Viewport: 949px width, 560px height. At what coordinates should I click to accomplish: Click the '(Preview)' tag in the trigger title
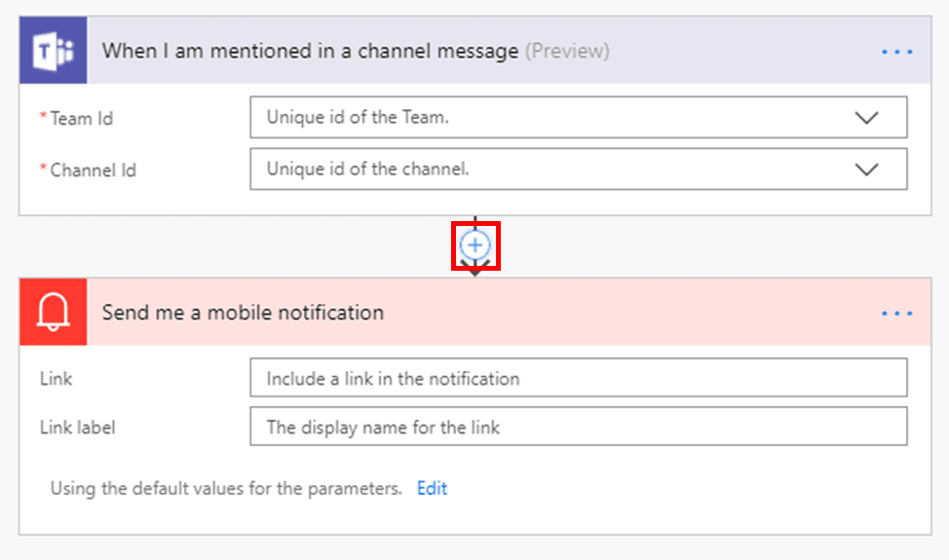click(567, 51)
